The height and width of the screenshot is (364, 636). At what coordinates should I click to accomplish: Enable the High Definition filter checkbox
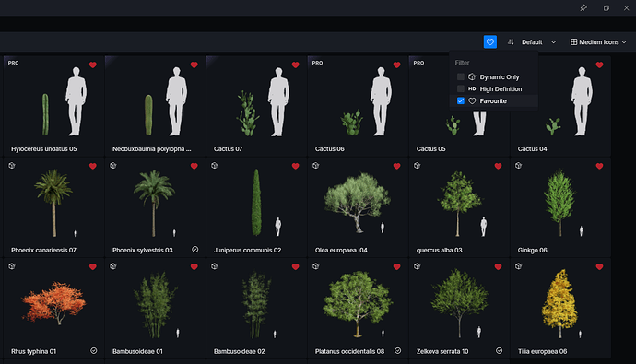pyautogui.click(x=460, y=88)
